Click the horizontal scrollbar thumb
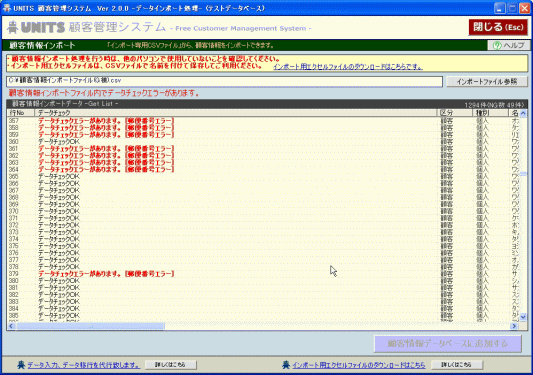Image resolution: width=533 pixels, height=375 pixels. pyautogui.click(x=90, y=326)
